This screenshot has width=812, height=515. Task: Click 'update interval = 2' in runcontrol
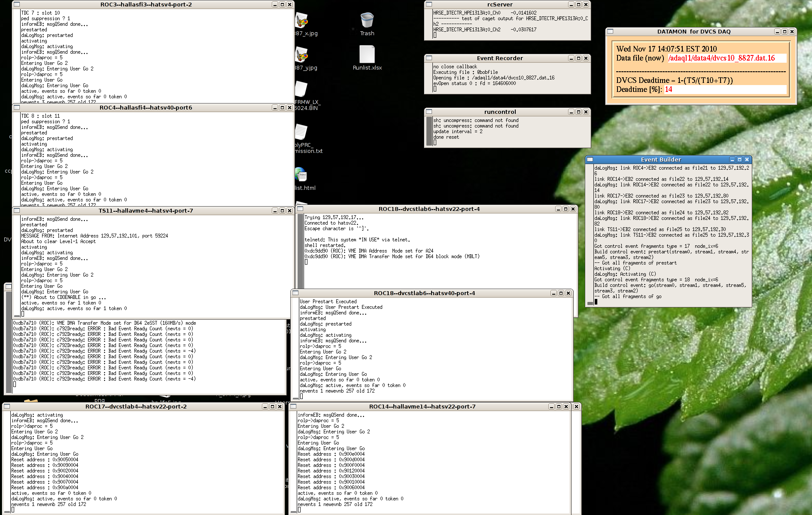click(458, 131)
